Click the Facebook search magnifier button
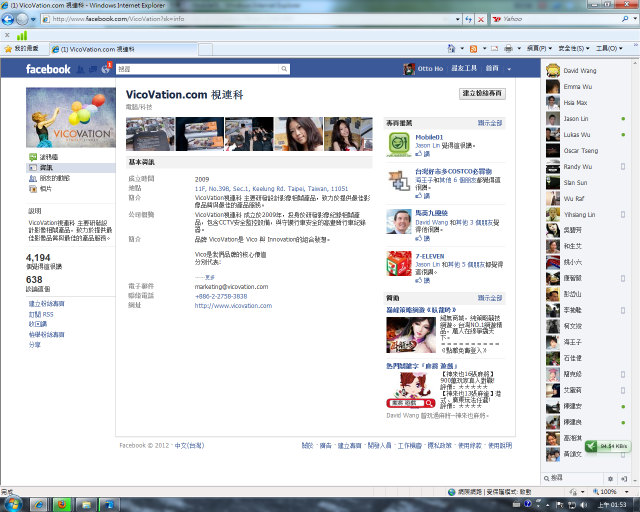Viewport: 640px width, 512px height. [x=284, y=69]
